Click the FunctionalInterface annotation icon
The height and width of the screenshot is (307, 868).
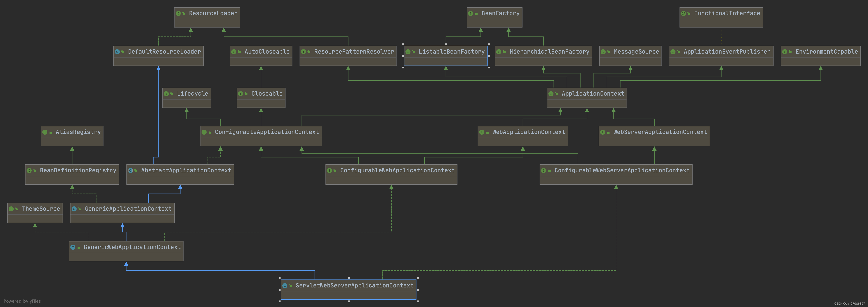pos(683,14)
